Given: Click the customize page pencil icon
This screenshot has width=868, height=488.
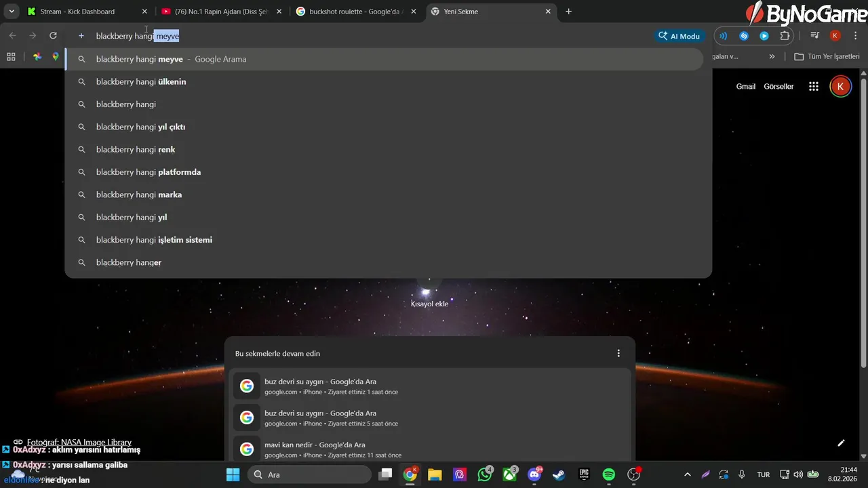Looking at the screenshot, I should 841,443.
